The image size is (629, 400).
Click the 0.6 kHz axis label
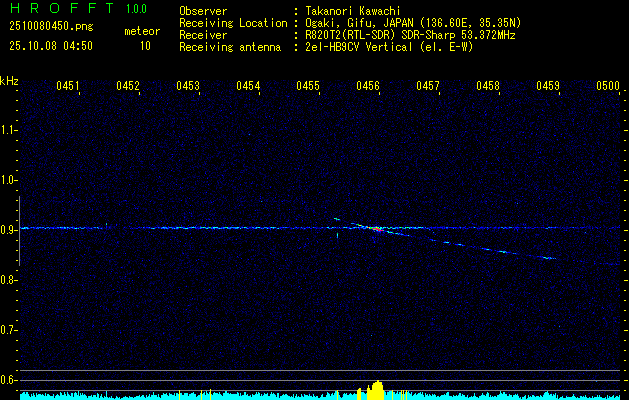[9, 380]
